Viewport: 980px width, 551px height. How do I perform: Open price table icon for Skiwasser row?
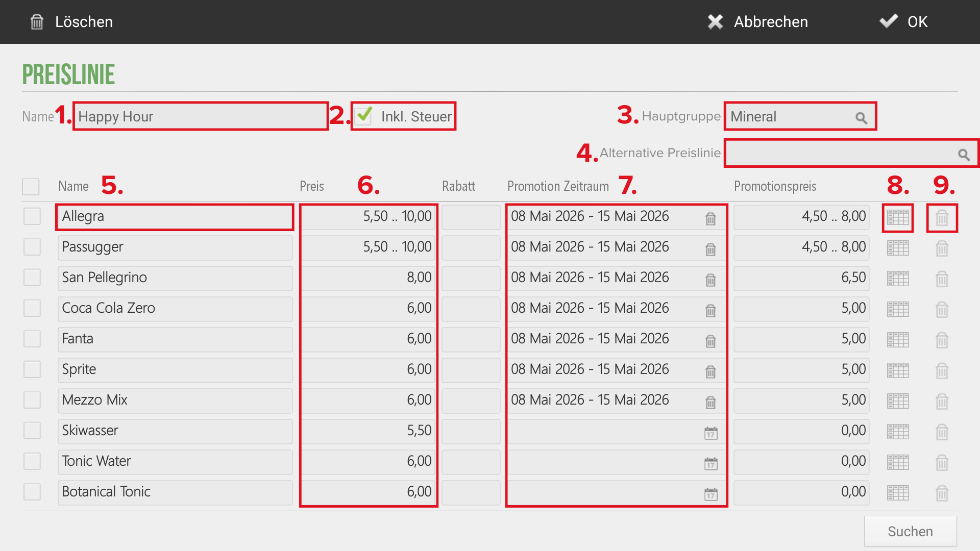(898, 432)
